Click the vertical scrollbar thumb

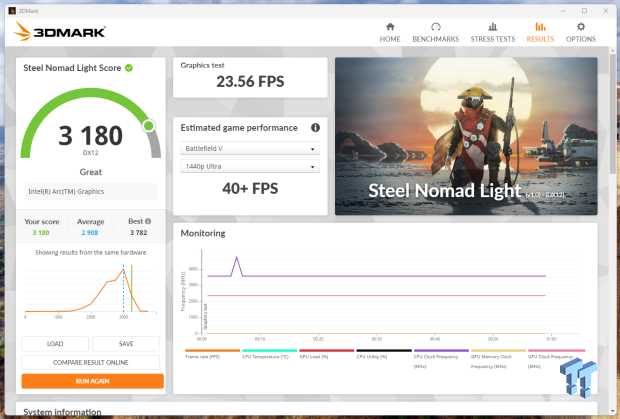tap(613, 114)
